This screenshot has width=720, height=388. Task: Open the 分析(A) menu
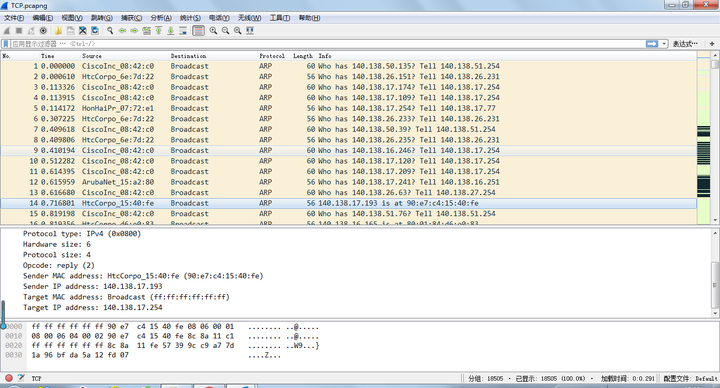tap(161, 18)
